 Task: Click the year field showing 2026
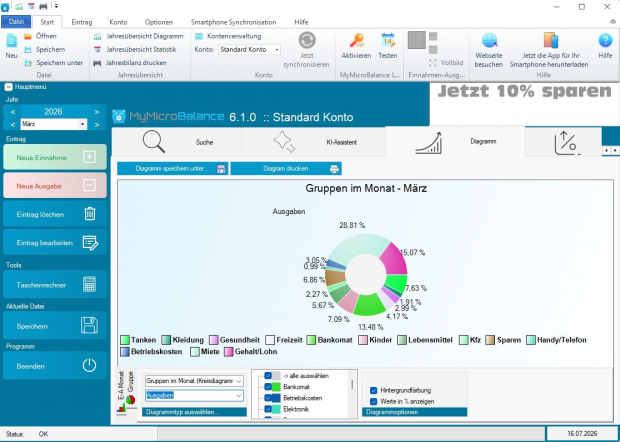click(53, 112)
